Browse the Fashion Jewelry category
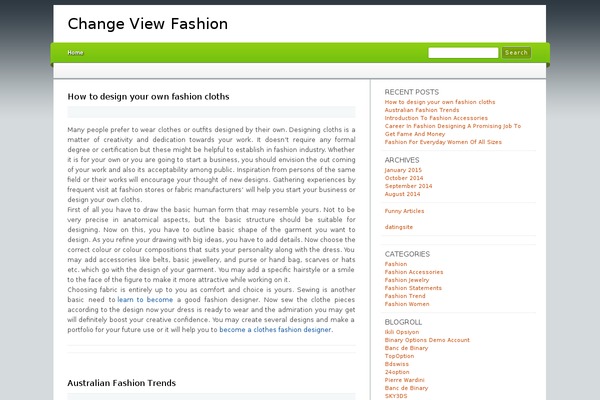The height and width of the screenshot is (400, 600). (x=407, y=280)
